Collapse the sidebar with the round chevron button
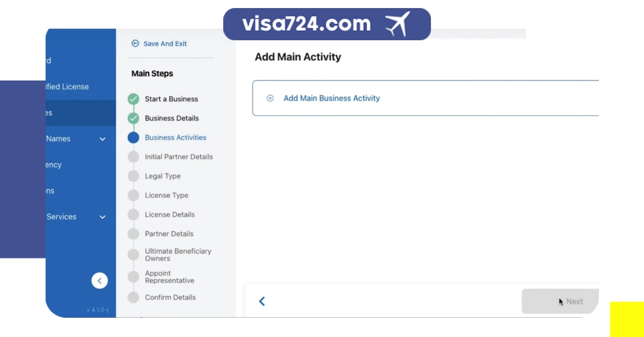The width and height of the screenshot is (644, 337). click(x=99, y=281)
